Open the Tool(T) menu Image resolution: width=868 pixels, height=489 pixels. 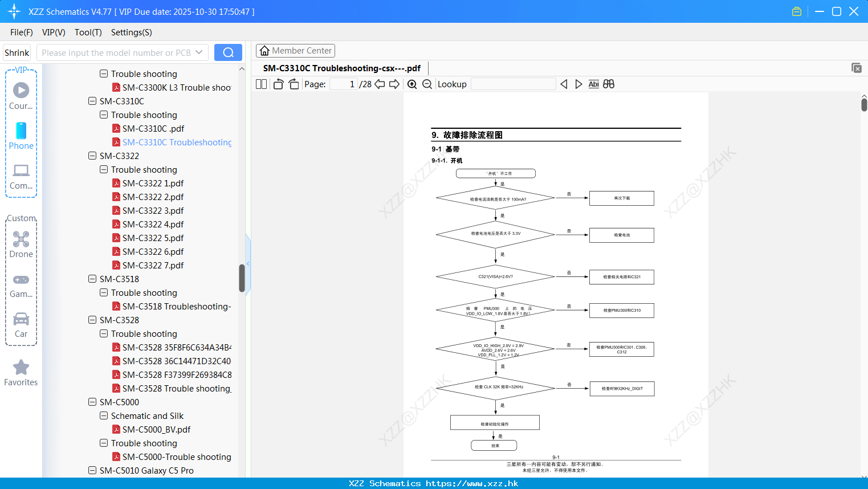tap(88, 32)
